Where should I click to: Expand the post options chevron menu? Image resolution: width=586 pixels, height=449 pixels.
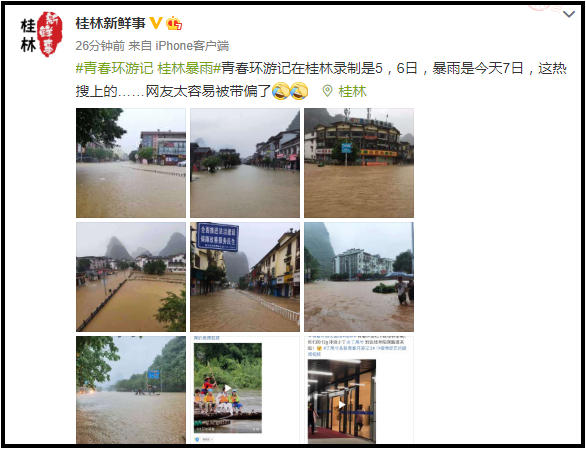point(569,14)
